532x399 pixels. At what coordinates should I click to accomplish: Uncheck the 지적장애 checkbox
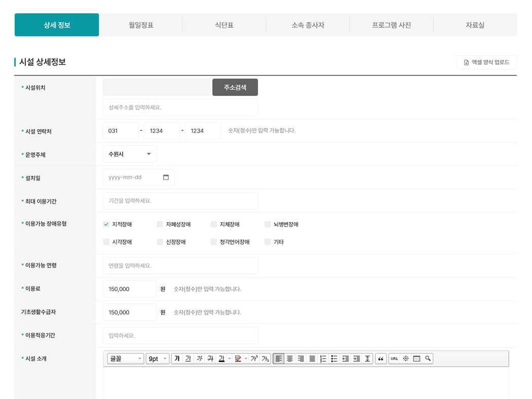click(106, 224)
